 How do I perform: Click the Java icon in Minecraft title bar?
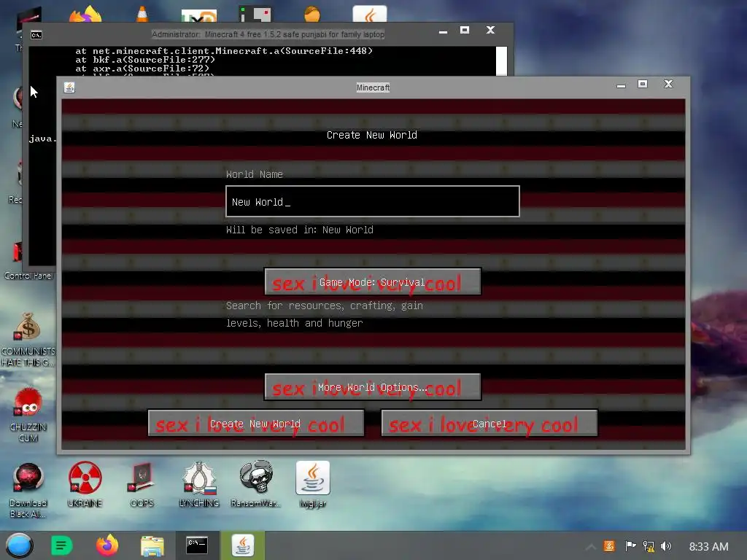69,87
